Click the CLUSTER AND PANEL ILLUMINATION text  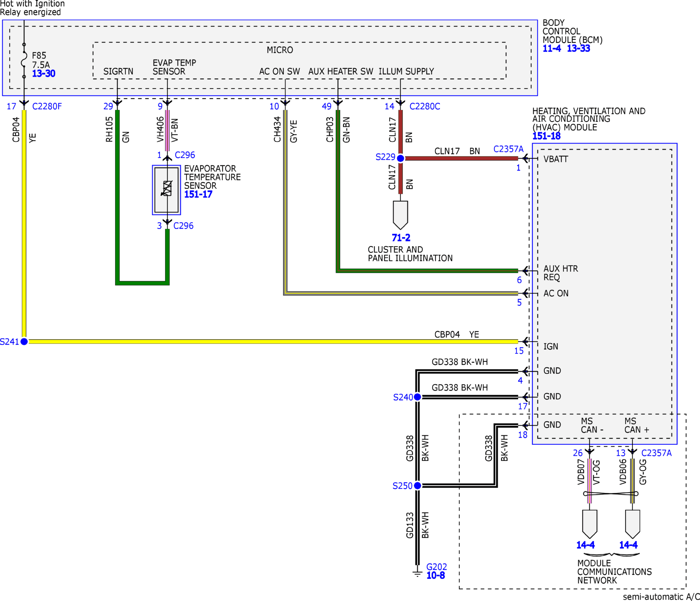point(410,254)
